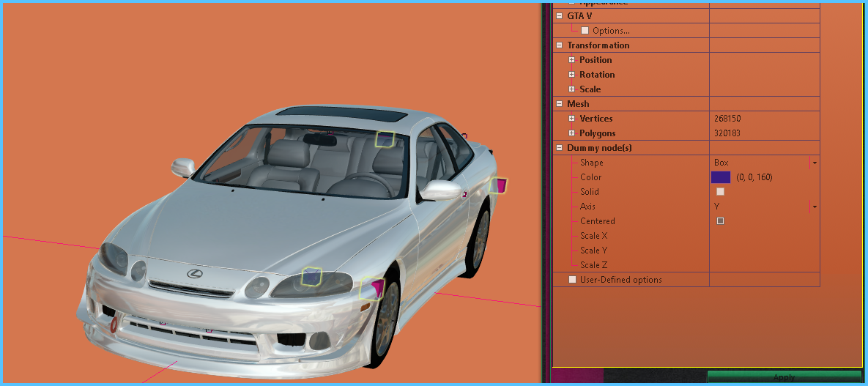This screenshot has width=868, height=386.
Task: Collapse the Mesh section
Action: pyautogui.click(x=559, y=104)
